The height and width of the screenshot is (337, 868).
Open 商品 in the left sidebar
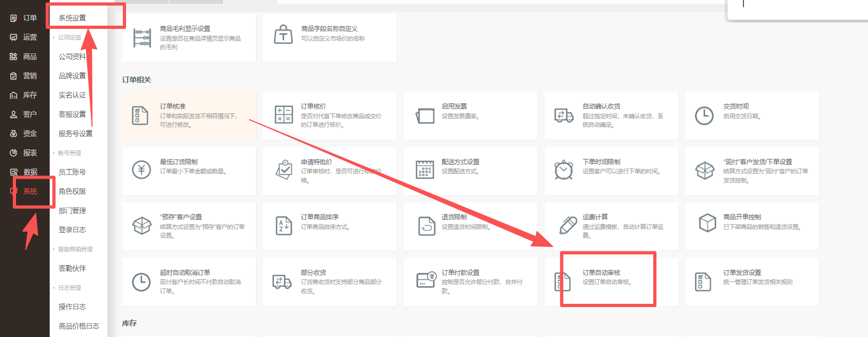30,57
